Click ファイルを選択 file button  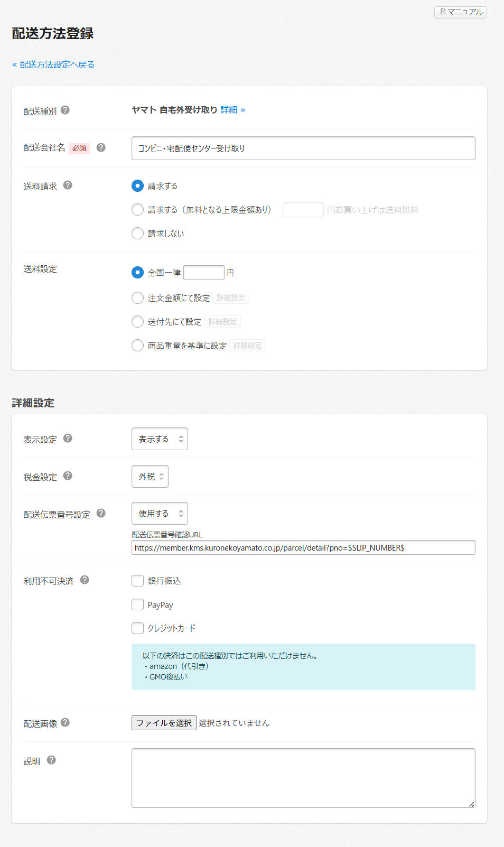pos(164,723)
